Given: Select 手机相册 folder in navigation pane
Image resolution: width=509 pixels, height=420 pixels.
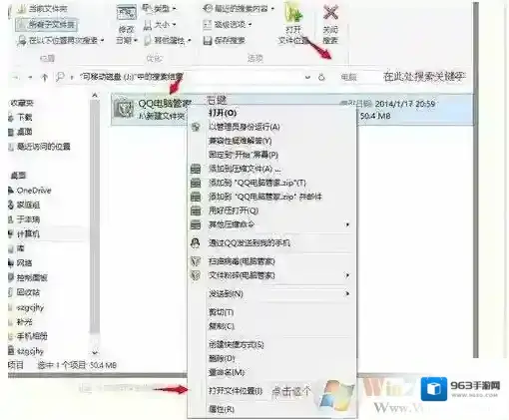Looking at the screenshot, I should pos(32,336).
